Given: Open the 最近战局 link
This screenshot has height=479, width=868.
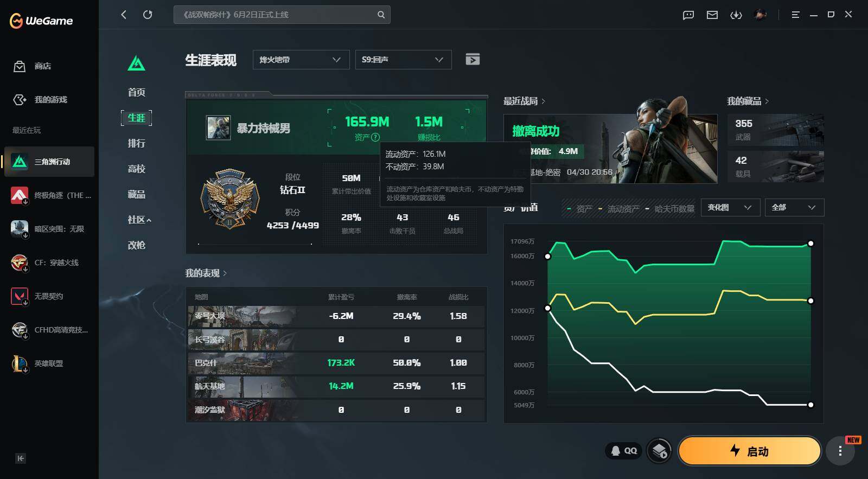Looking at the screenshot, I should coord(524,101).
